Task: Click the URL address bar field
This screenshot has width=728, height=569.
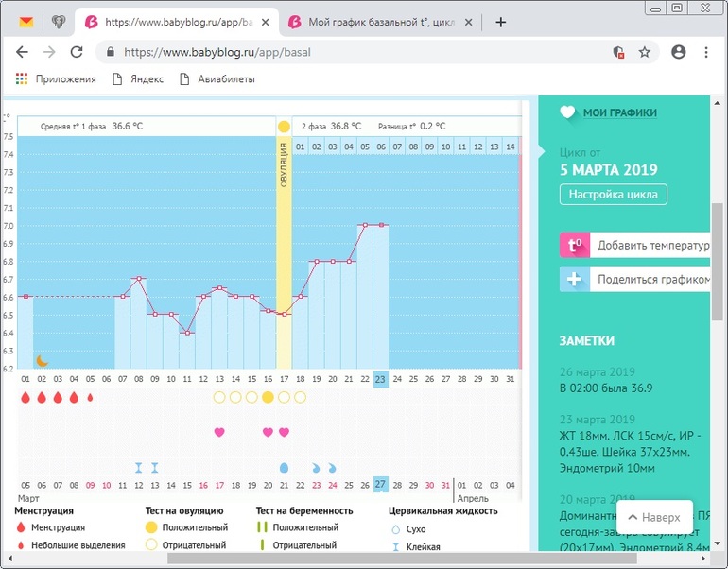Action: click(359, 53)
